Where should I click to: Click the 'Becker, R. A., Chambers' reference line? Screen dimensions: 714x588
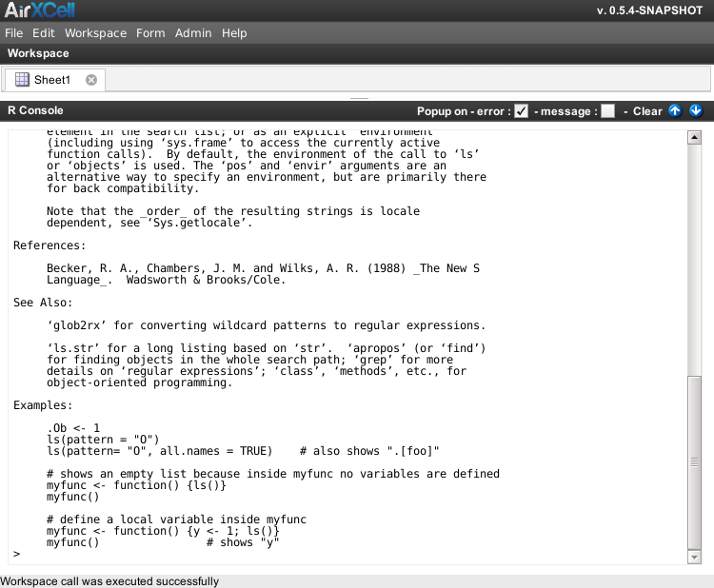point(263,268)
